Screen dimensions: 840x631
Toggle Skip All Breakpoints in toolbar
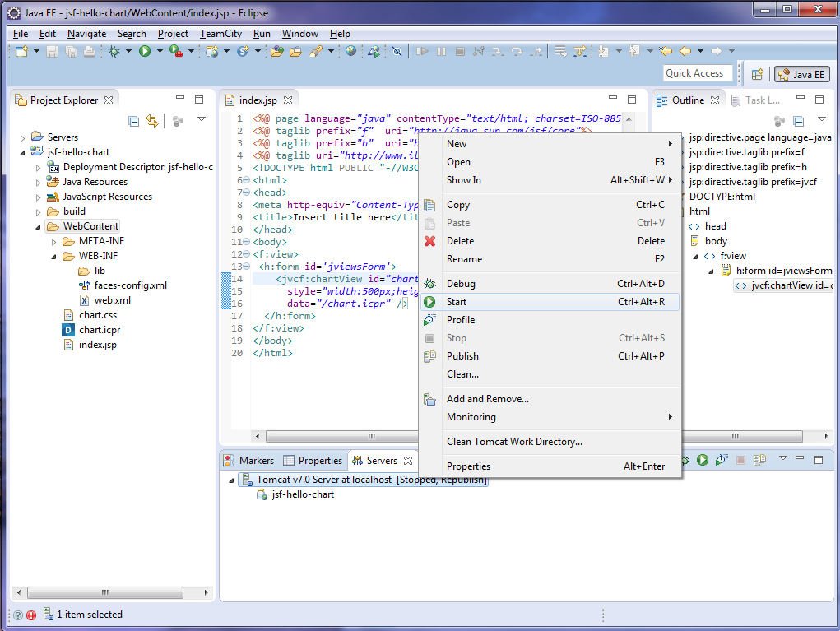pyautogui.click(x=397, y=51)
